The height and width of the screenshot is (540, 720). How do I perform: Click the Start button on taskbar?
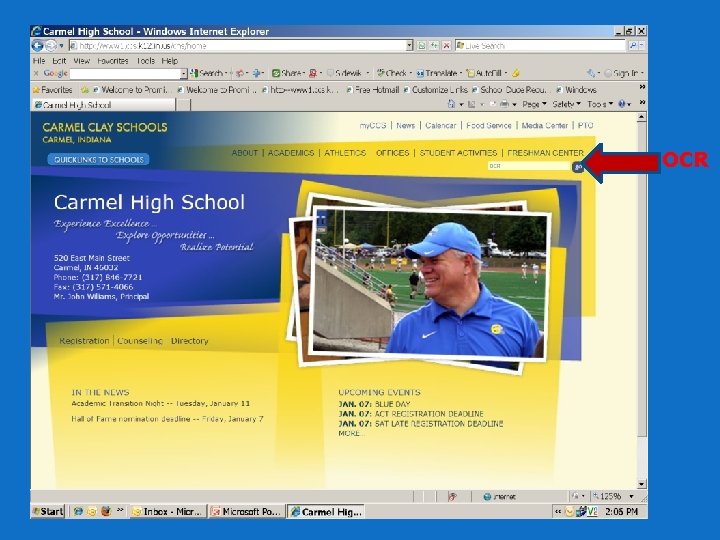tap(48, 511)
